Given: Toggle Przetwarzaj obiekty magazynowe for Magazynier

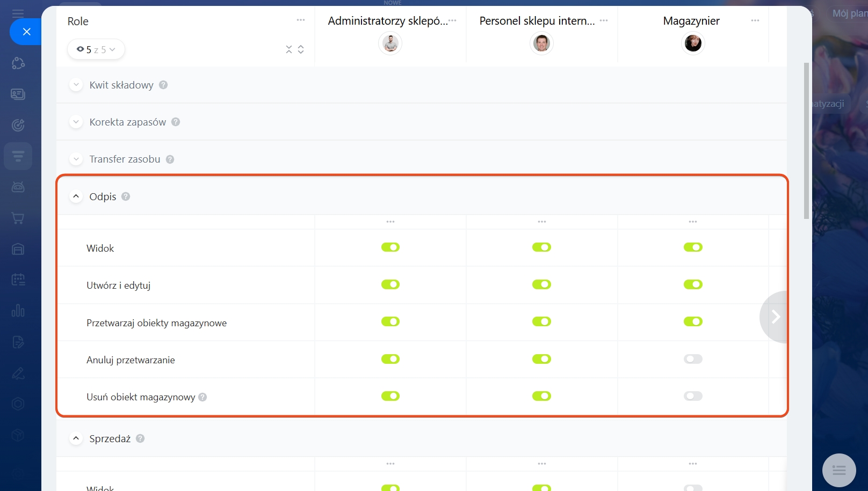Looking at the screenshot, I should pyautogui.click(x=693, y=321).
